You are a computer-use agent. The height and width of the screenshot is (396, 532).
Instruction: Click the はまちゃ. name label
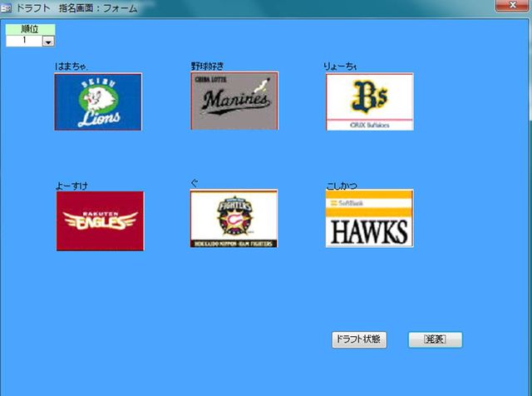coord(71,66)
